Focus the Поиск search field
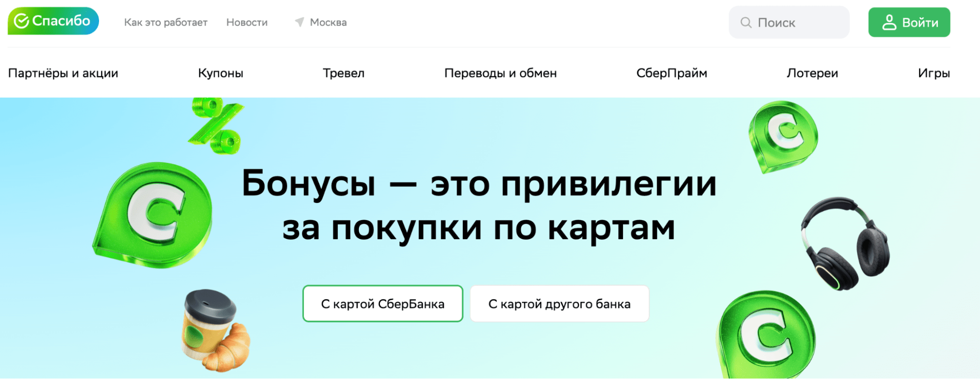980x379 pixels. [789, 23]
